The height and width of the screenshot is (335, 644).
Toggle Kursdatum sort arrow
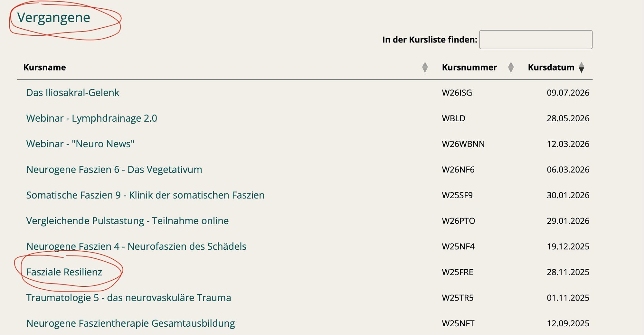tap(581, 68)
